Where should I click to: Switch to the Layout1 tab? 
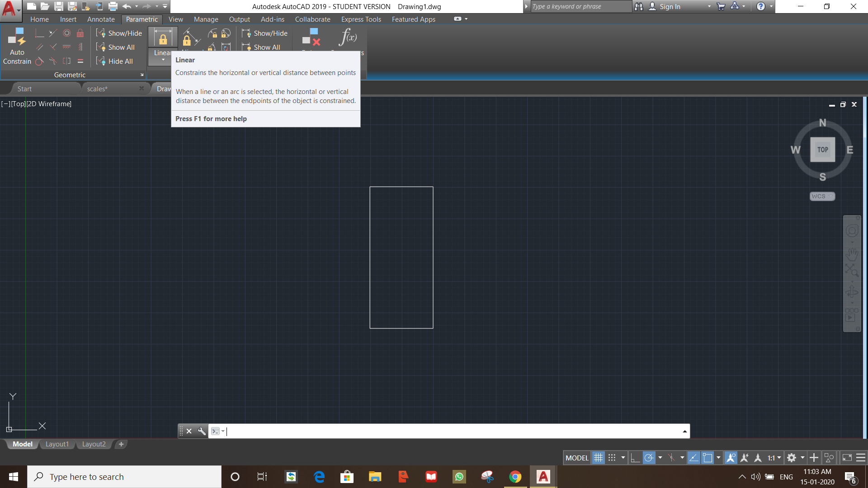coord(57,444)
